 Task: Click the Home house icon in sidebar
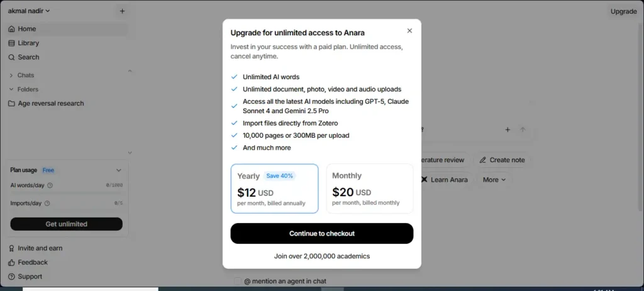pos(11,29)
